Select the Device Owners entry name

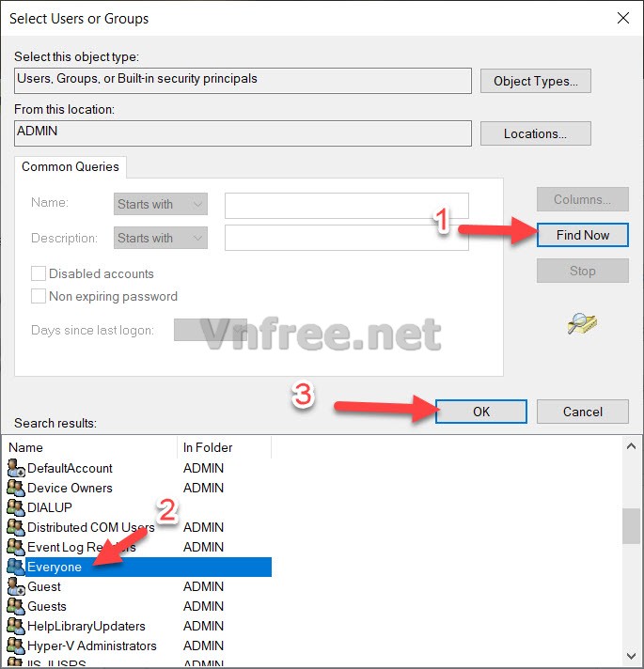tap(70, 488)
